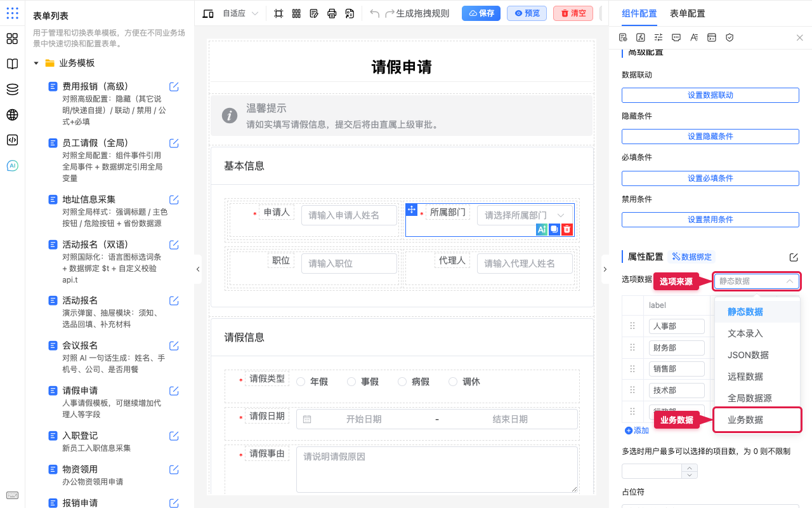
Task: Click the globe icon in left sidebar
Action: (12, 115)
